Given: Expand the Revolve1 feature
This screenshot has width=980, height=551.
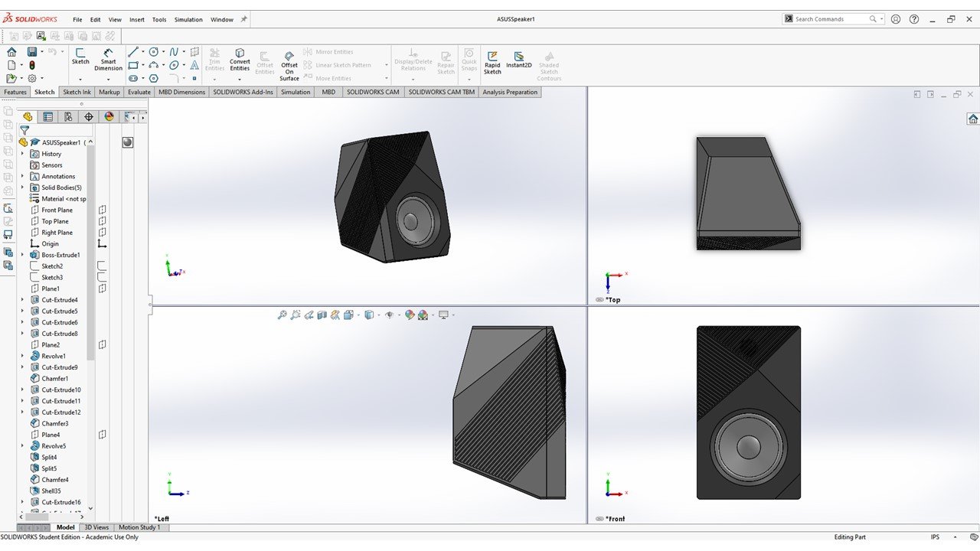Looking at the screenshot, I should coord(22,356).
